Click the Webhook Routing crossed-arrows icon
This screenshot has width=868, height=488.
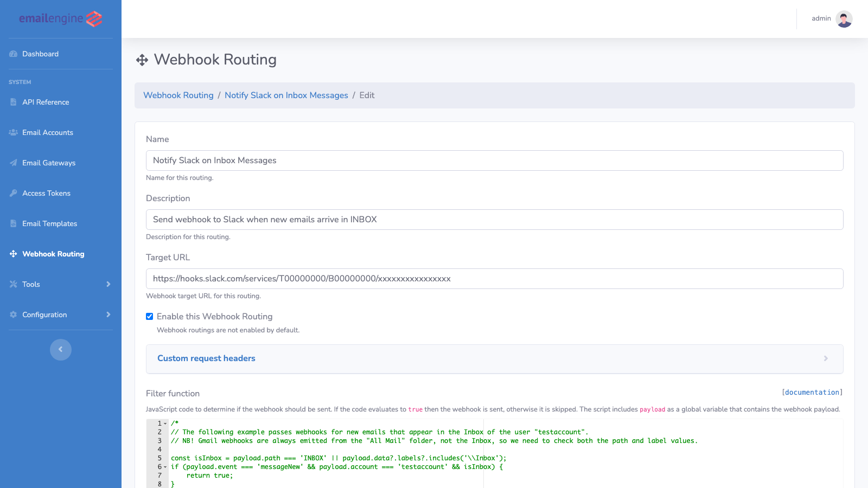coord(12,254)
